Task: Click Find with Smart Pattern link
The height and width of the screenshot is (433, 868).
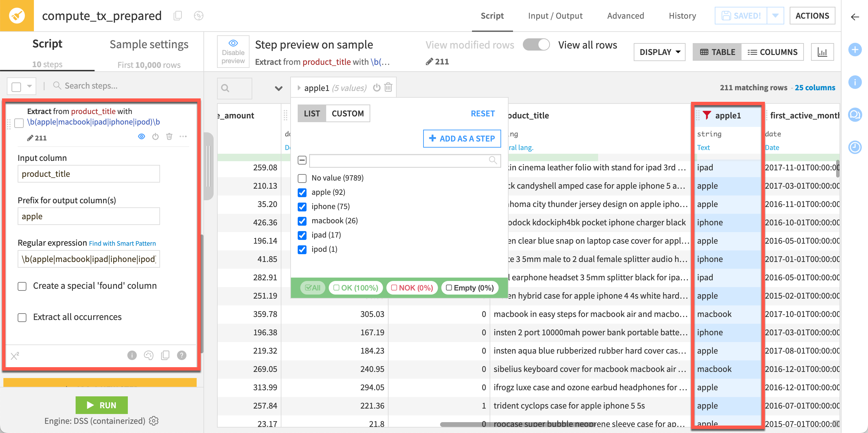Action: tap(122, 243)
